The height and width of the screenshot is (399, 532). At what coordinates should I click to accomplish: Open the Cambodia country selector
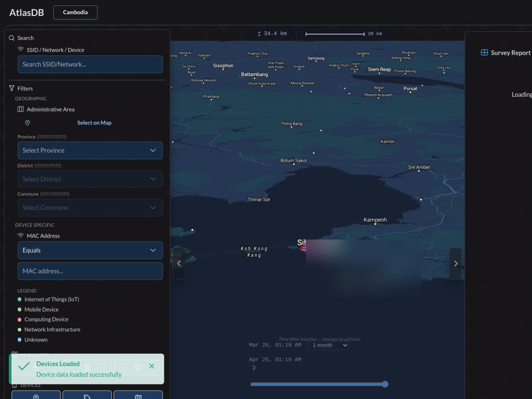76,12
